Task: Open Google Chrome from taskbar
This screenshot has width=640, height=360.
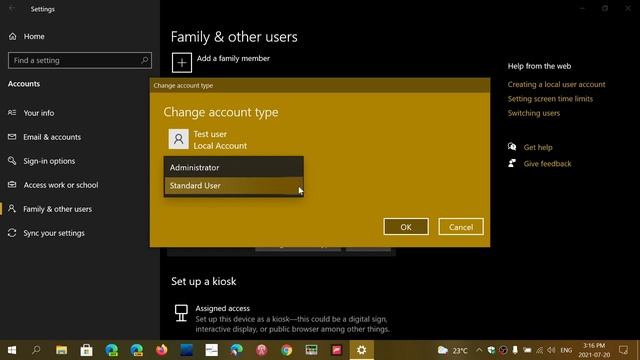Action: tap(287, 350)
